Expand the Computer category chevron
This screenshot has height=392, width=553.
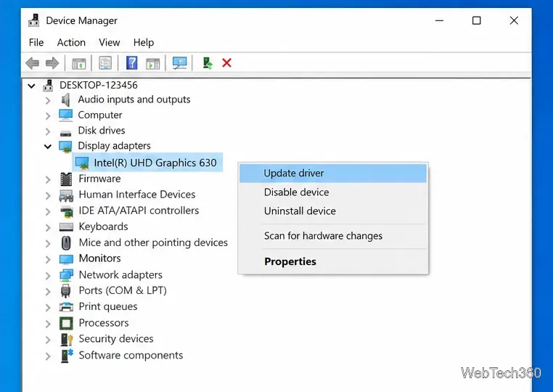[48, 115]
